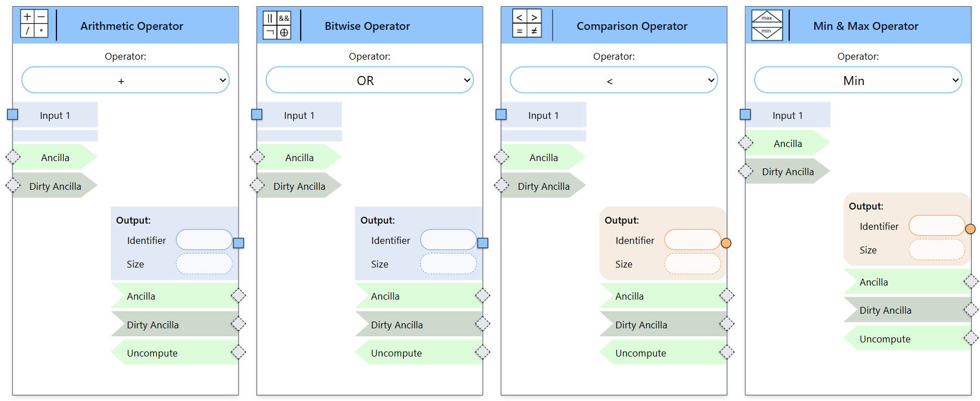Viewport: 980px width, 401px height.
Task: Click the Bitwise Operator header icon
Action: tap(277, 25)
